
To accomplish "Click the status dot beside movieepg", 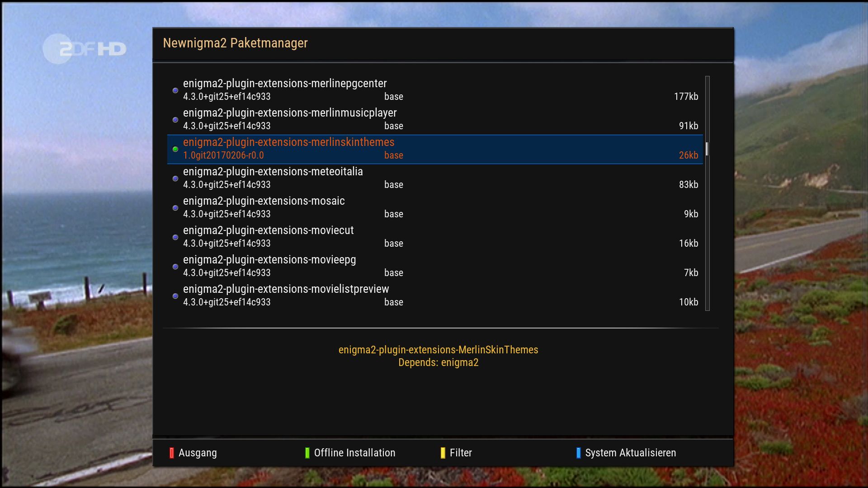I will (x=175, y=267).
